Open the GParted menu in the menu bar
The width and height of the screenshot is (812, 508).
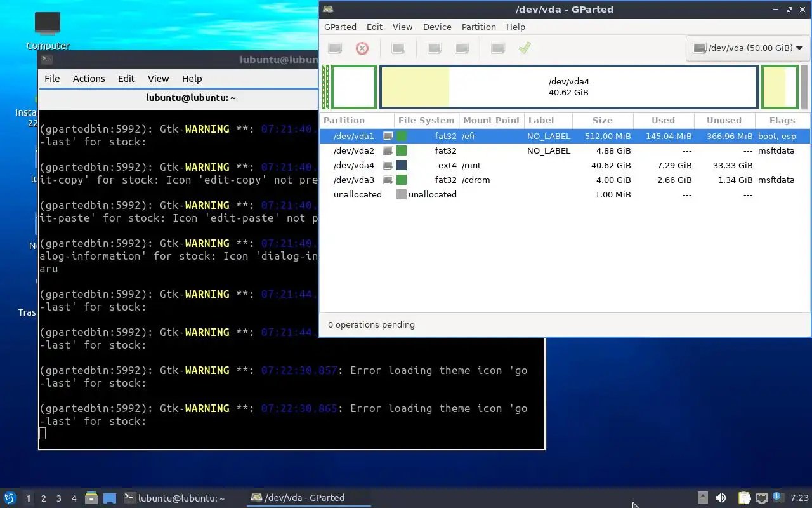340,27
